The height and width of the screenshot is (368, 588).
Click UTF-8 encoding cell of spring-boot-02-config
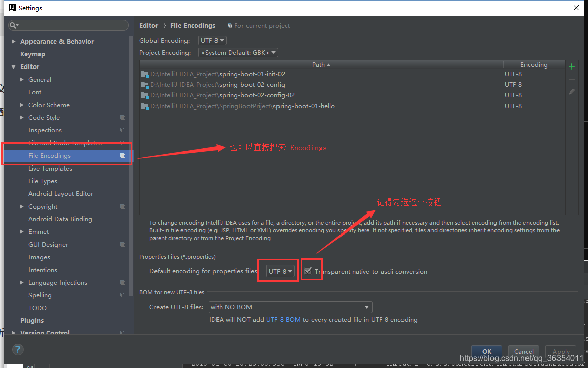pos(513,85)
